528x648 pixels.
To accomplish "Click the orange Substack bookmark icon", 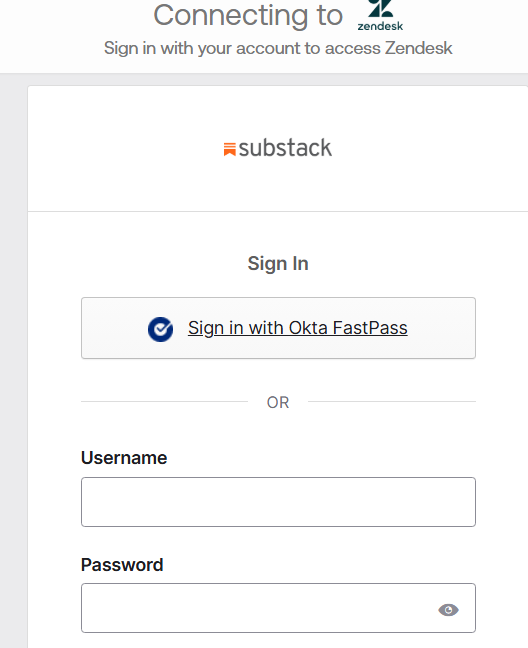I will [230, 149].
